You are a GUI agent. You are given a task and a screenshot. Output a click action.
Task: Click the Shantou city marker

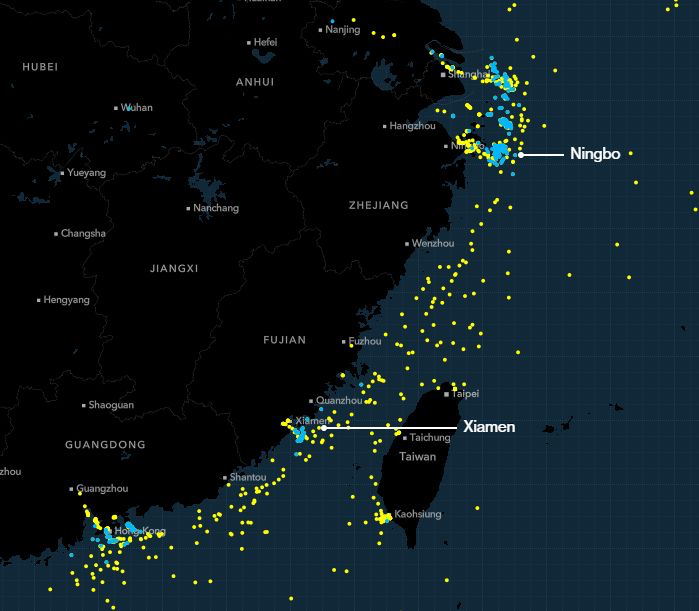(225, 477)
